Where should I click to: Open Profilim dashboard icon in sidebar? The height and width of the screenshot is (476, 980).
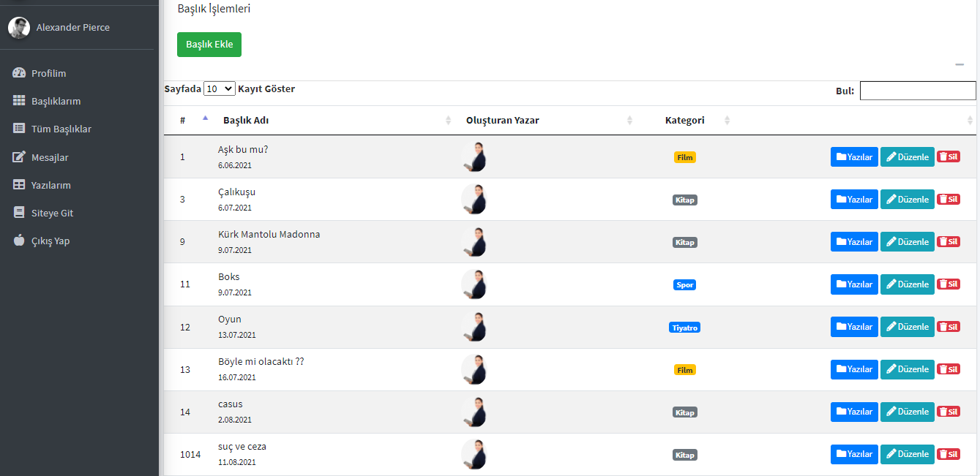pos(19,73)
